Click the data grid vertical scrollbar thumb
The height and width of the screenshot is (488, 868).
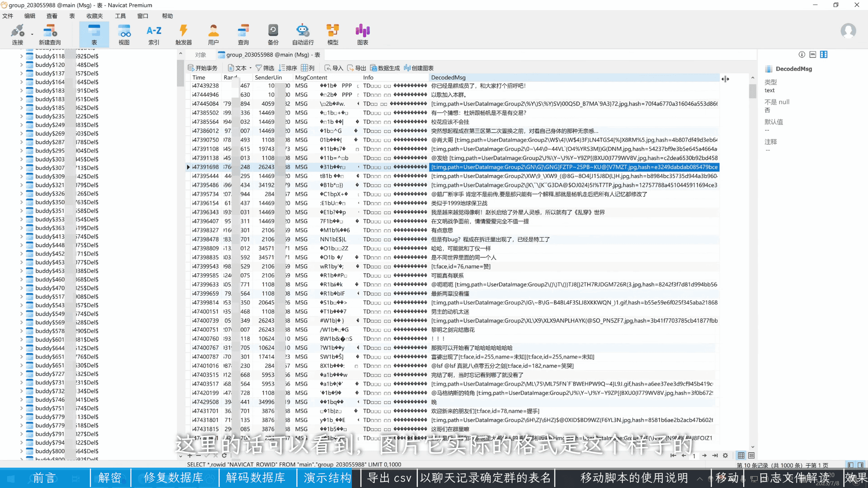[x=752, y=91]
